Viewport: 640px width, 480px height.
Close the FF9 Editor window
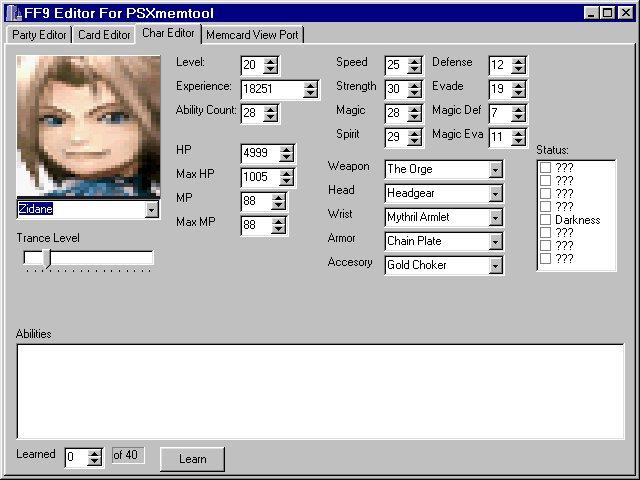625,13
